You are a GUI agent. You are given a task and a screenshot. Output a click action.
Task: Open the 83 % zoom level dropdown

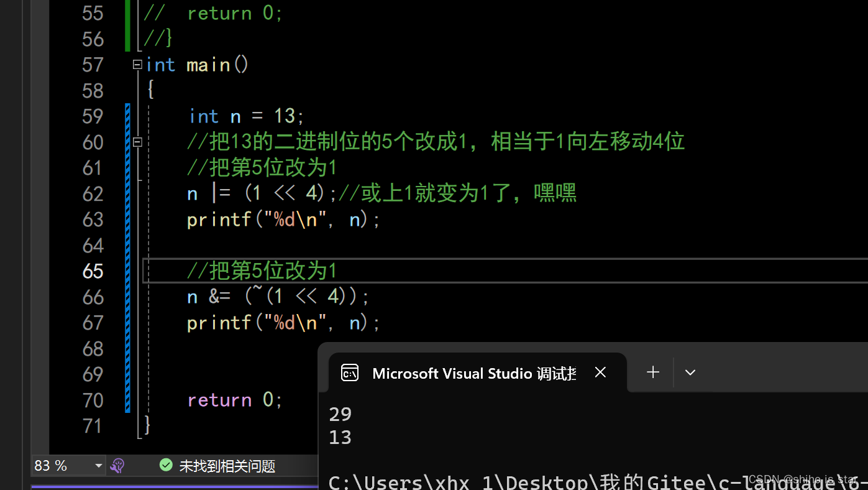tap(99, 466)
